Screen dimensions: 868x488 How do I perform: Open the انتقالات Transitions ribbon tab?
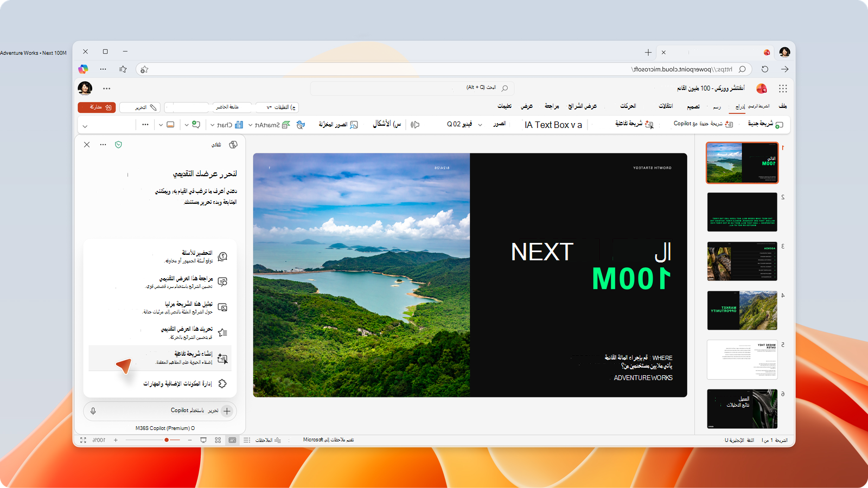pos(666,106)
